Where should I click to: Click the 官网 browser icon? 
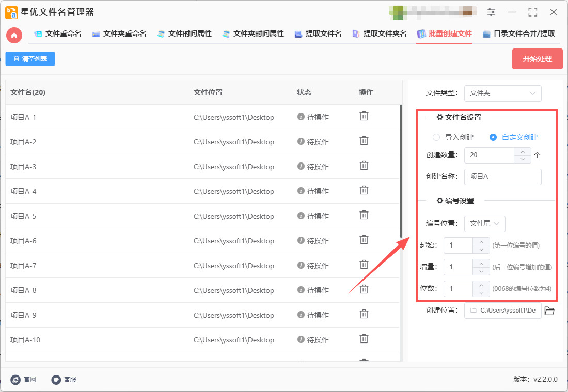tap(15, 379)
